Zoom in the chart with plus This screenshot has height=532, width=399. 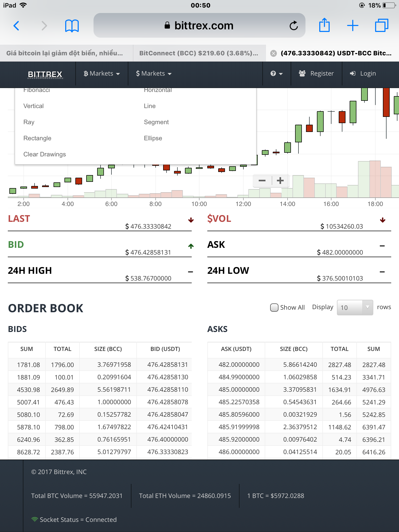(x=280, y=181)
